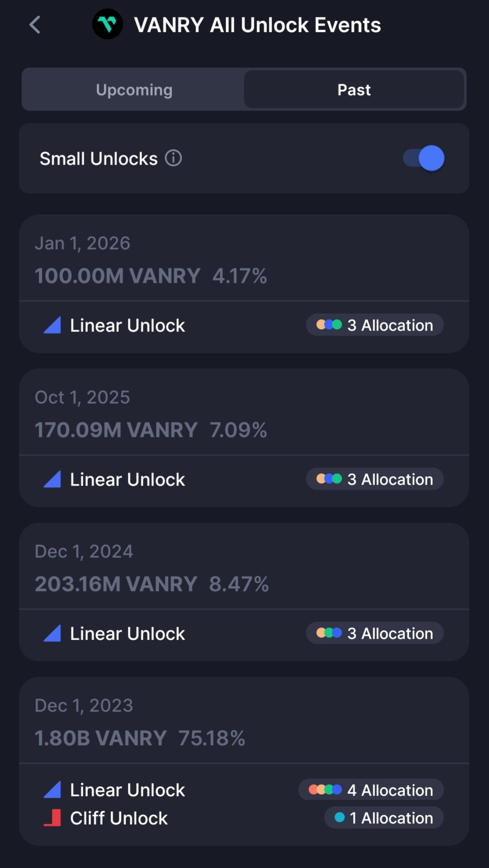489x868 pixels.
Task: Tap the back arrow icon
Action: pos(35,25)
